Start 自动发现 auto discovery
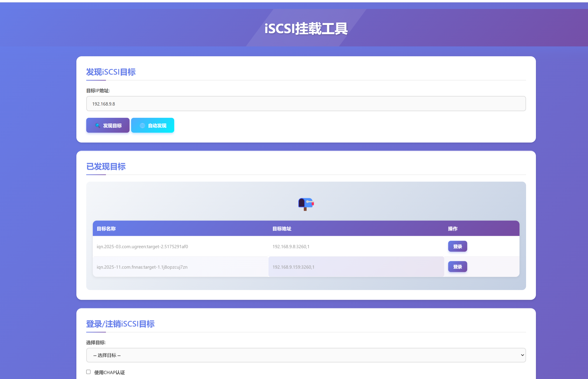Screen dimensions: 588x379 coord(153,125)
